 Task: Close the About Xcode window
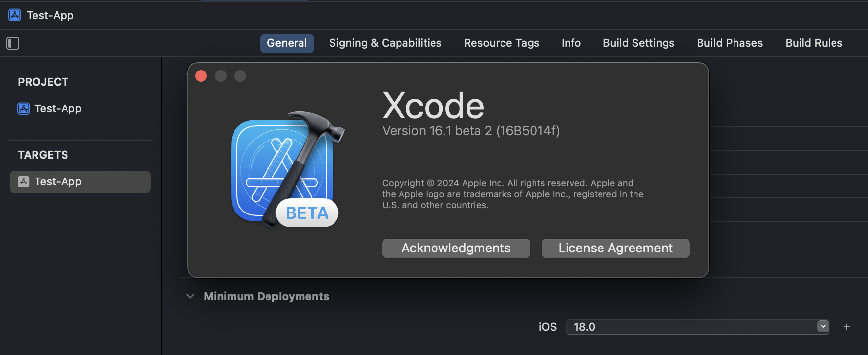click(201, 76)
